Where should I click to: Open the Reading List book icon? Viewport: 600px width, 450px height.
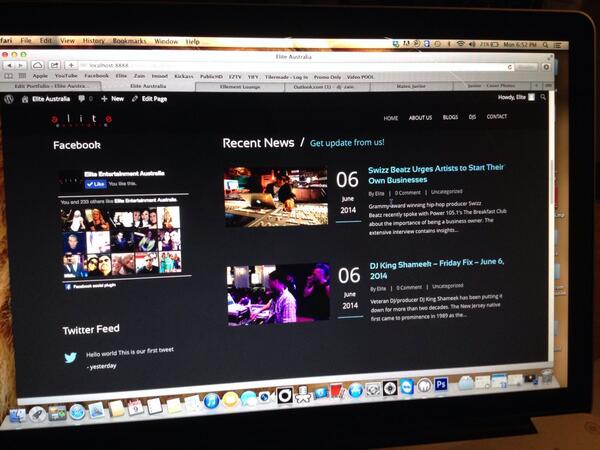[x=8, y=76]
